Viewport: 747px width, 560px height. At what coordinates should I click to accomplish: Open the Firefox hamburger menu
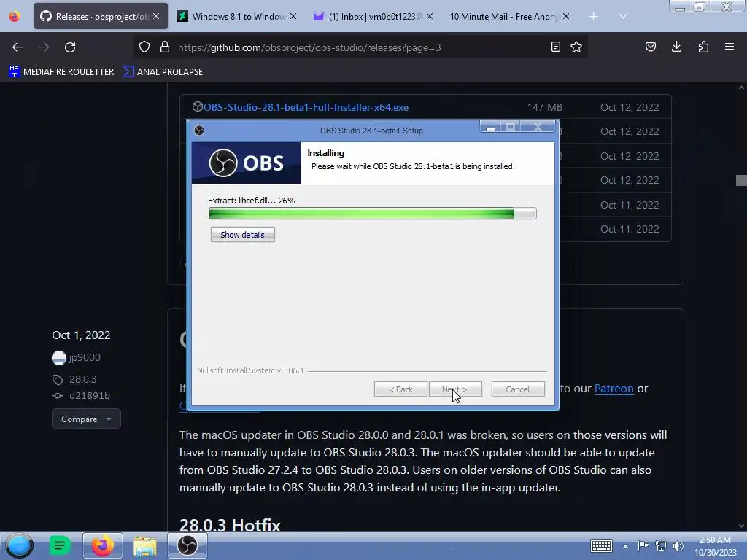729,47
